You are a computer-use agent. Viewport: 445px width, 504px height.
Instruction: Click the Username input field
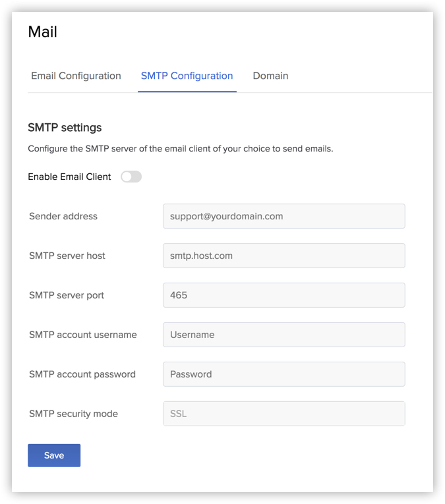tap(283, 335)
